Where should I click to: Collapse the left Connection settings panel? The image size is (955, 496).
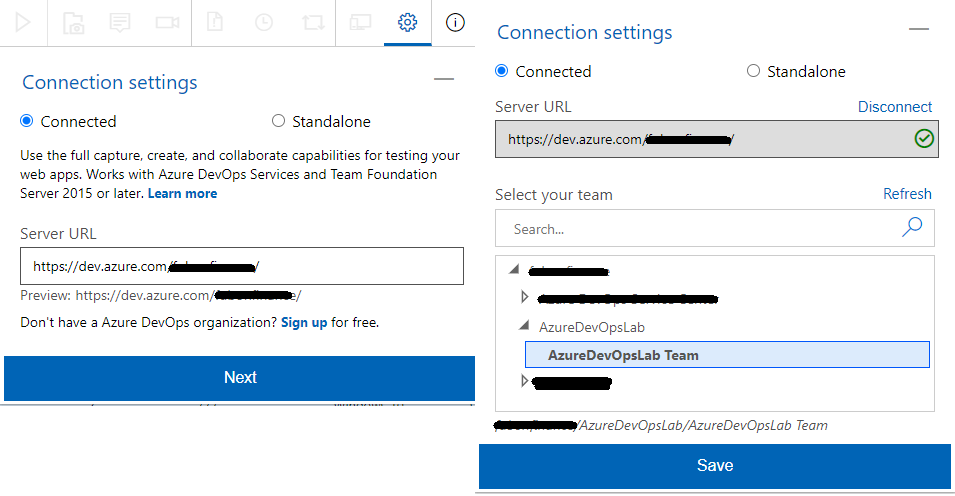[443, 79]
